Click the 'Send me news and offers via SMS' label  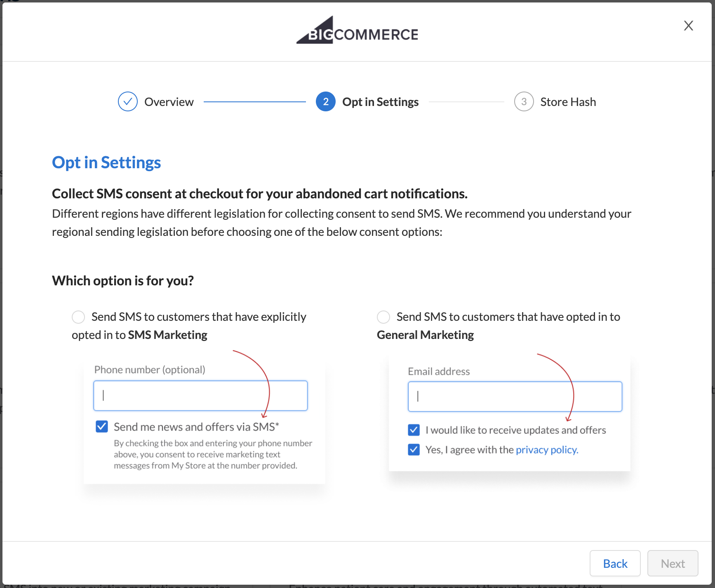point(196,427)
